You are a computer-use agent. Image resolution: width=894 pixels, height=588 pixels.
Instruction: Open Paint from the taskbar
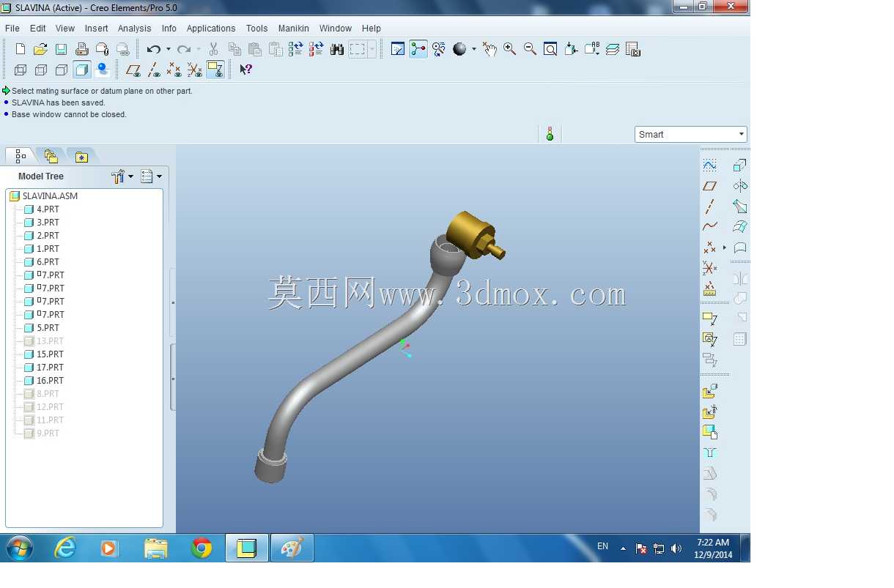[292, 548]
